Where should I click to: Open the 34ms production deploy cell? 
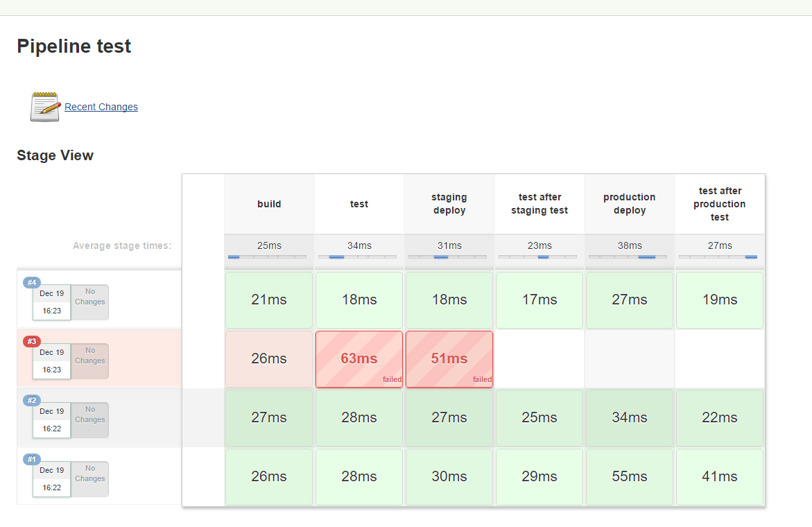pos(630,418)
